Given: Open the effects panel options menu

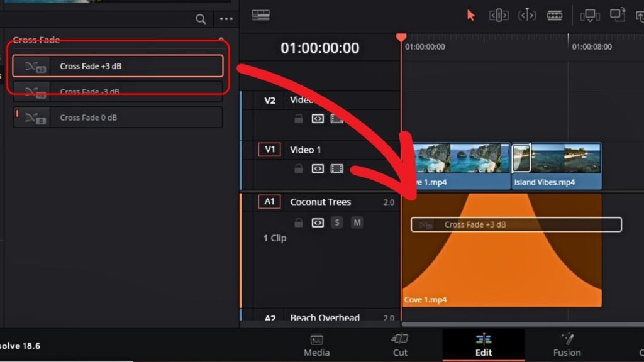Looking at the screenshot, I should pos(226,19).
